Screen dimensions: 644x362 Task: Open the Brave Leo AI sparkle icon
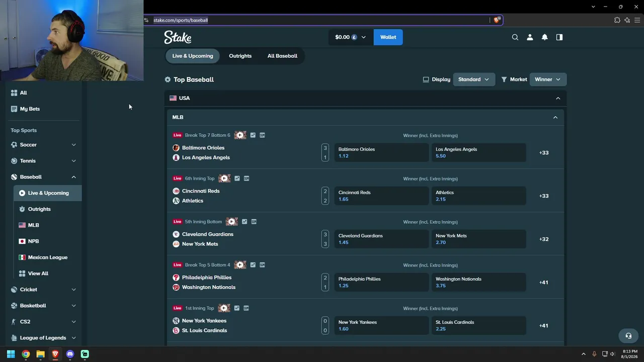[627, 20]
